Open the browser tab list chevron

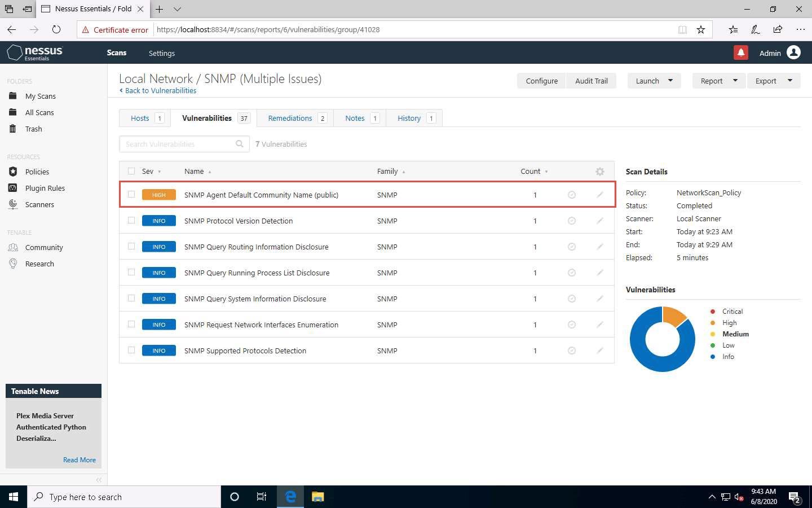[x=177, y=9]
